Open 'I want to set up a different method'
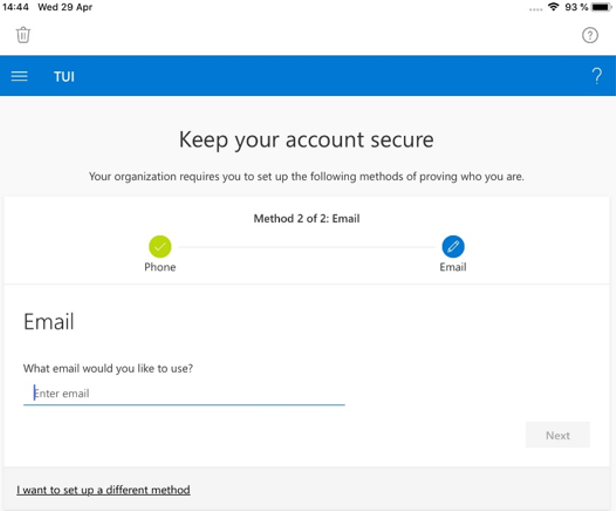 click(x=103, y=490)
